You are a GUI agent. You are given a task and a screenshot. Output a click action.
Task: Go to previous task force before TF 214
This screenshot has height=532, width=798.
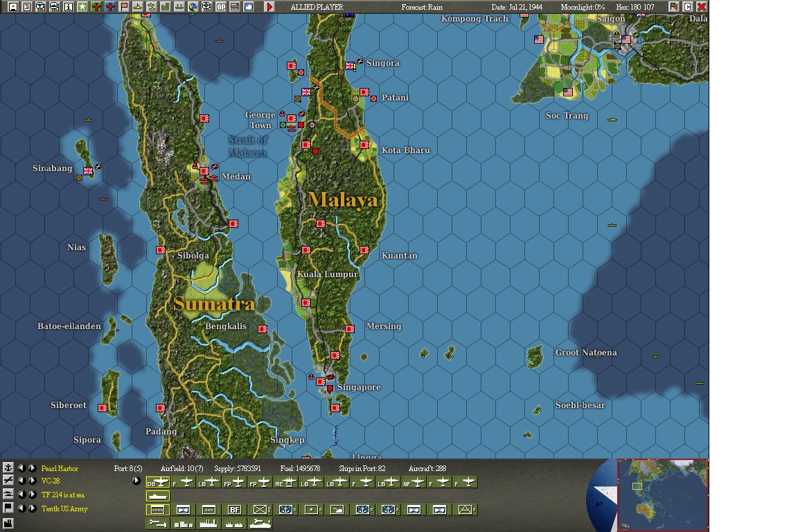(x=21, y=495)
